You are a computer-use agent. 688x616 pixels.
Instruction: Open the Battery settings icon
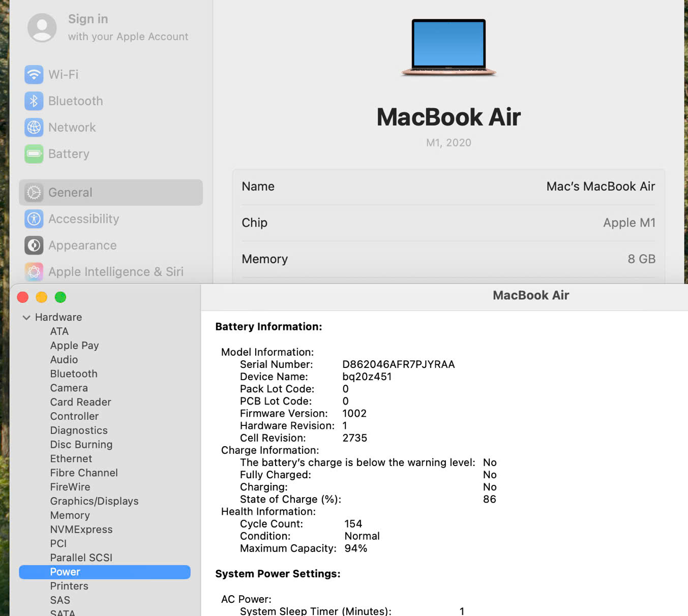(x=34, y=154)
